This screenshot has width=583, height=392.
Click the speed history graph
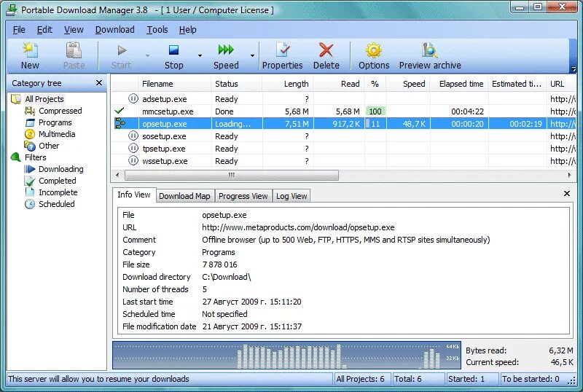coord(286,355)
